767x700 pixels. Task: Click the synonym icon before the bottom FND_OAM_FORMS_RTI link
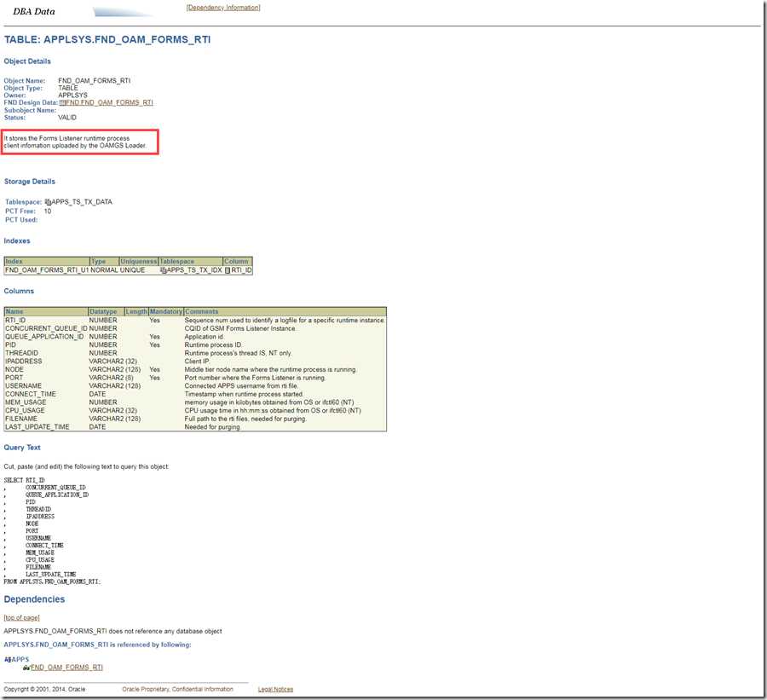[x=26, y=668]
